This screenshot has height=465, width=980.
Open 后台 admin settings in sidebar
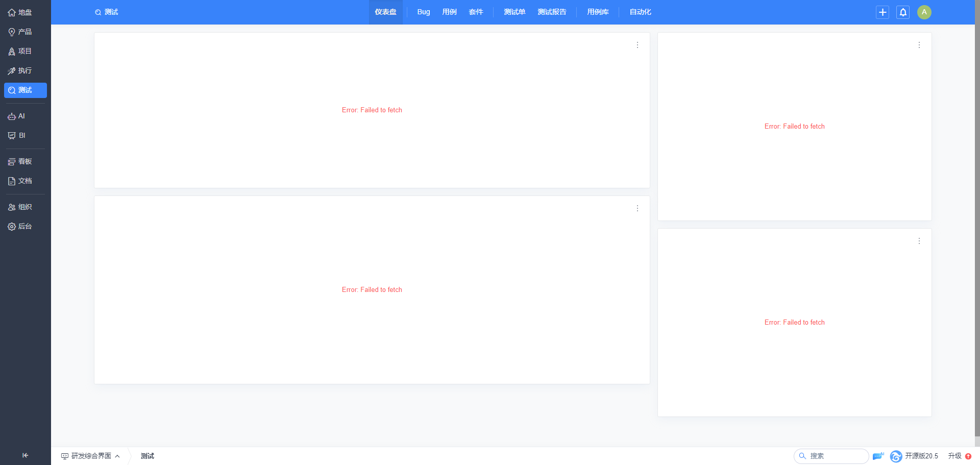point(25,227)
